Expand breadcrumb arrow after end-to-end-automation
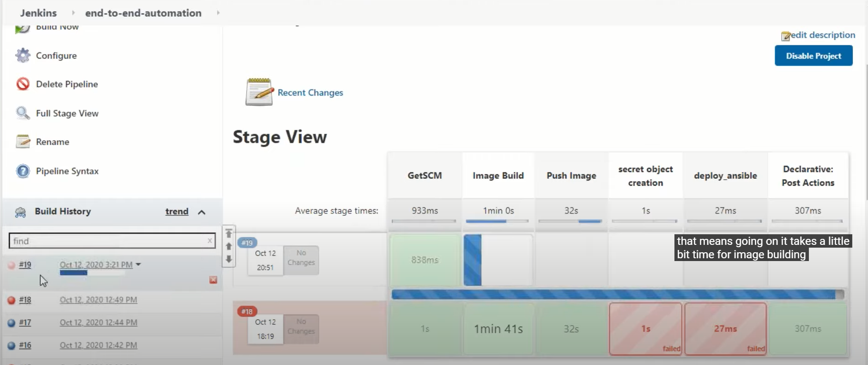This screenshot has height=365, width=868. pyautogui.click(x=218, y=13)
